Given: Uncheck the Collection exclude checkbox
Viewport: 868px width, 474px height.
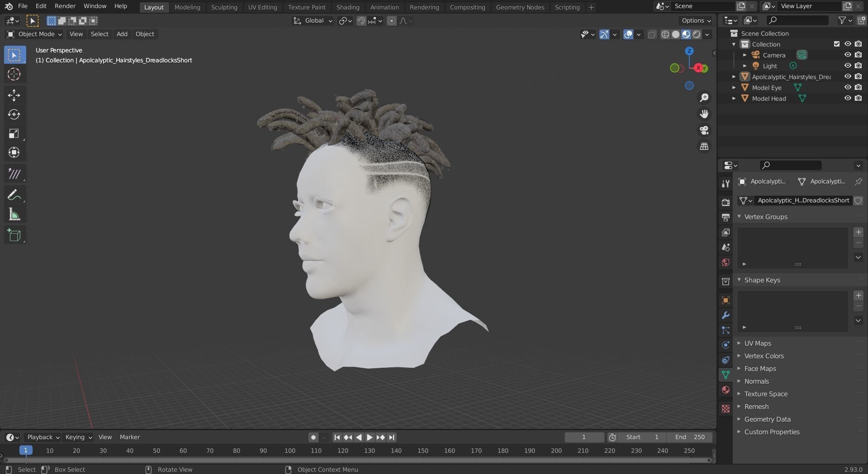Looking at the screenshot, I should click(x=837, y=44).
